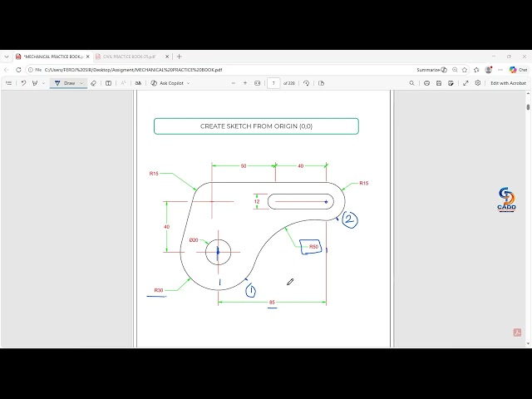The width and height of the screenshot is (532, 399).
Task: Select the Highlight tool
Action: pyautogui.click(x=35, y=83)
